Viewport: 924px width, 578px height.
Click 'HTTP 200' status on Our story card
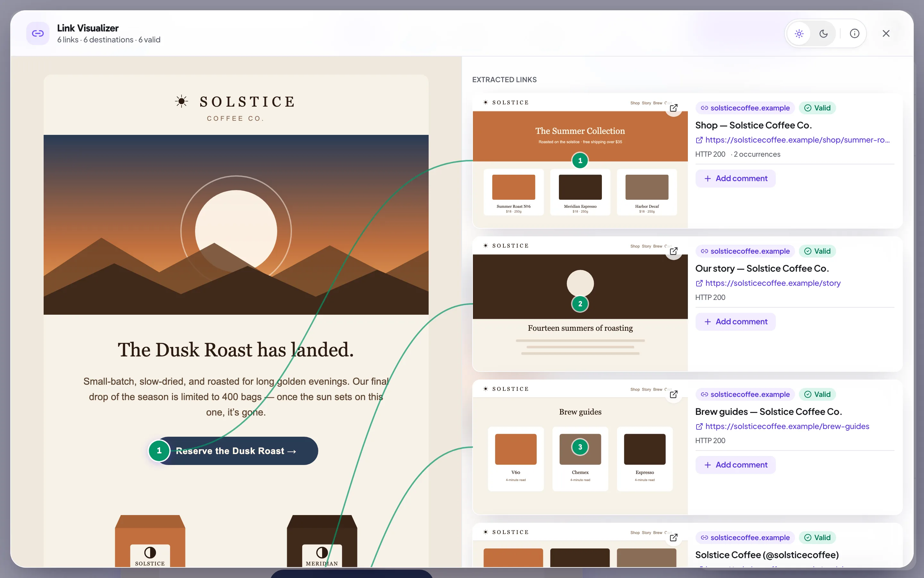click(710, 297)
